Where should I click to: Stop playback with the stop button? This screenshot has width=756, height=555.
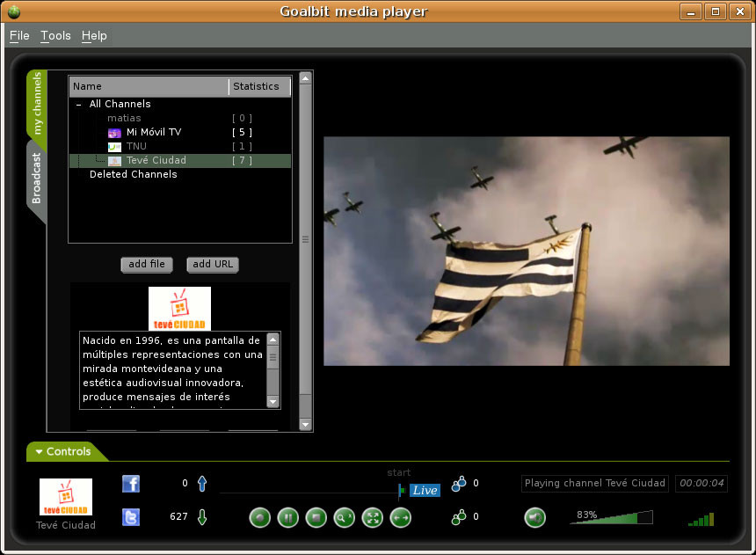[316, 518]
